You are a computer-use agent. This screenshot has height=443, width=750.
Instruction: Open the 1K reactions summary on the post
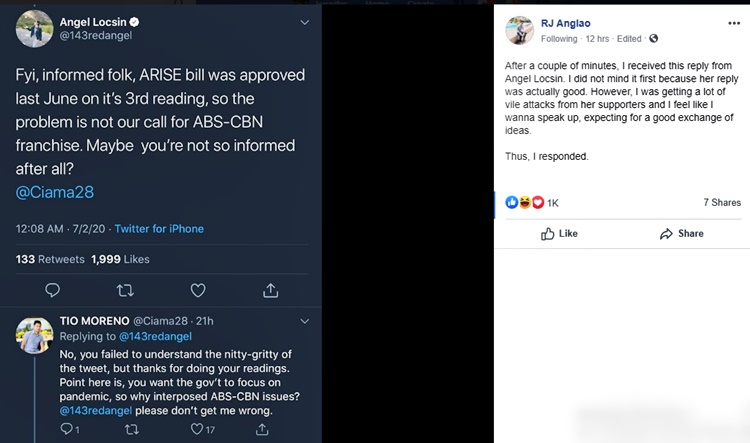click(533, 203)
